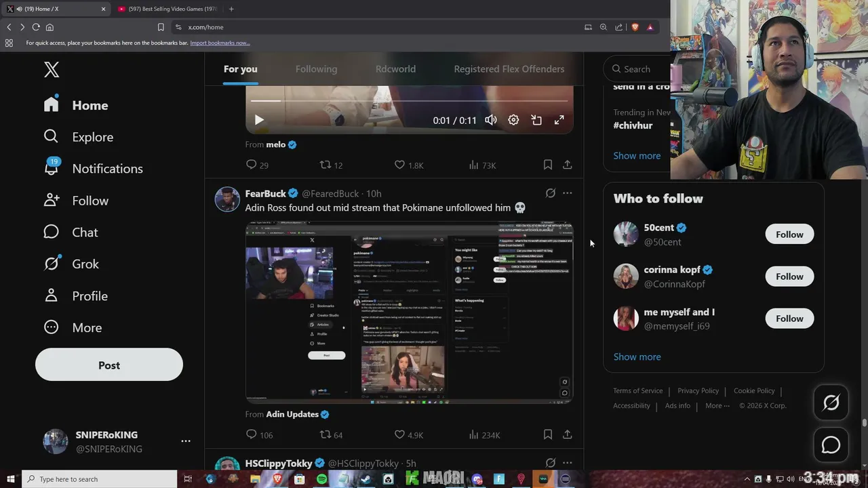Share the FearBuck post
868x488 pixels.
coord(568,434)
